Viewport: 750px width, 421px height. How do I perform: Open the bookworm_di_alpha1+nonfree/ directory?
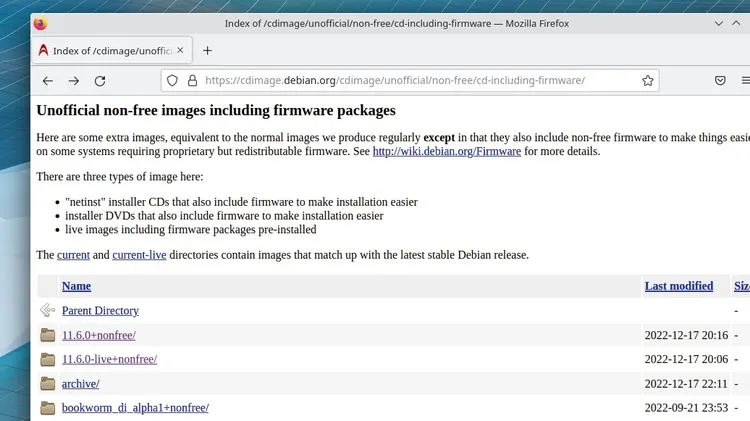tap(135, 408)
